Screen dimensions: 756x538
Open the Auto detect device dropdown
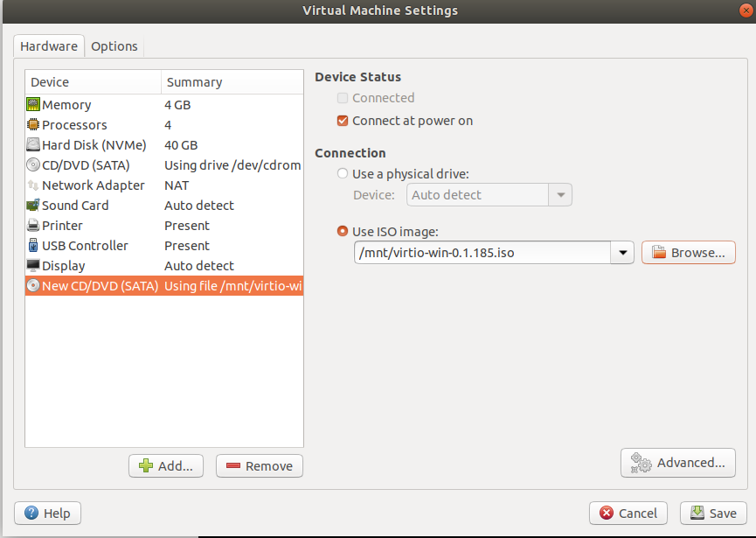560,195
